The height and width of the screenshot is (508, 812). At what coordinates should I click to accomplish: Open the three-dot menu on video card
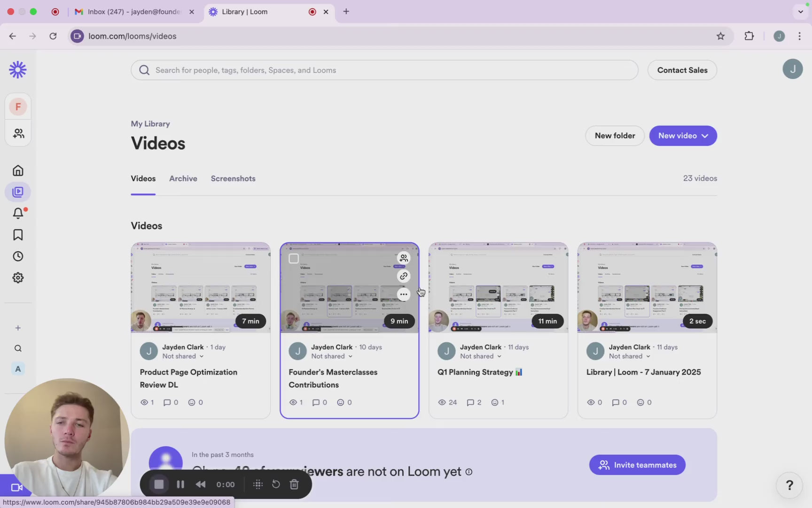[x=403, y=294]
